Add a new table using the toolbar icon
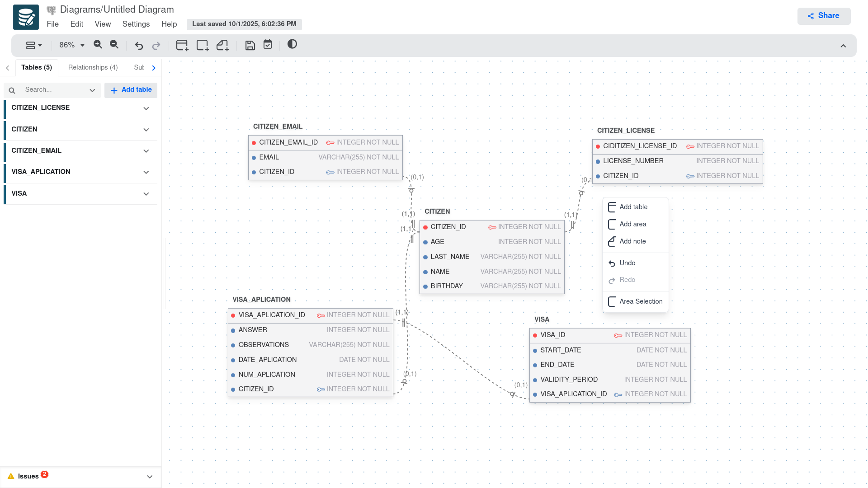 pyautogui.click(x=182, y=45)
